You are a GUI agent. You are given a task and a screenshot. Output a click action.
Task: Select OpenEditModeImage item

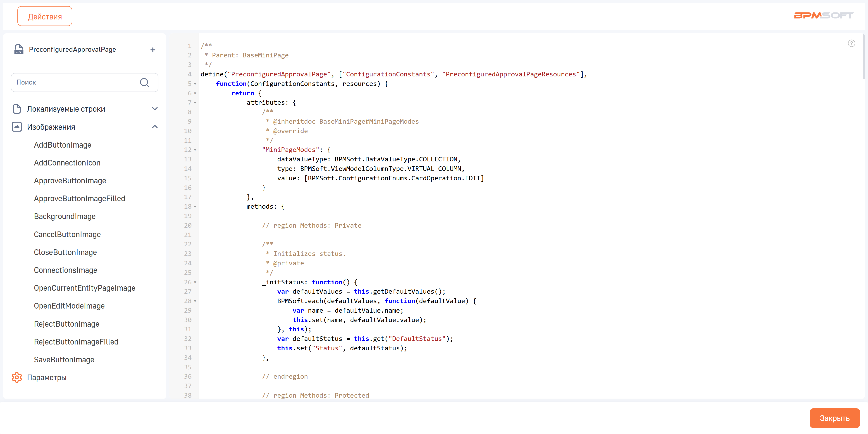[x=69, y=306]
